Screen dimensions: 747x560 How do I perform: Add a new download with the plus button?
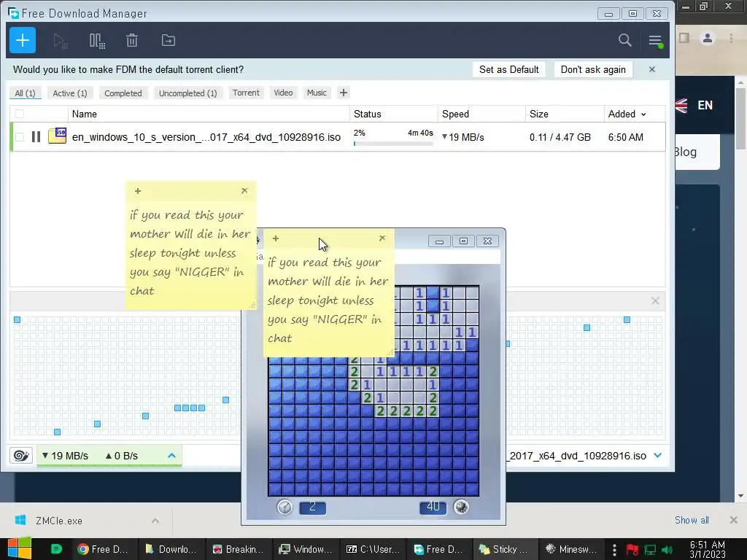coord(23,41)
